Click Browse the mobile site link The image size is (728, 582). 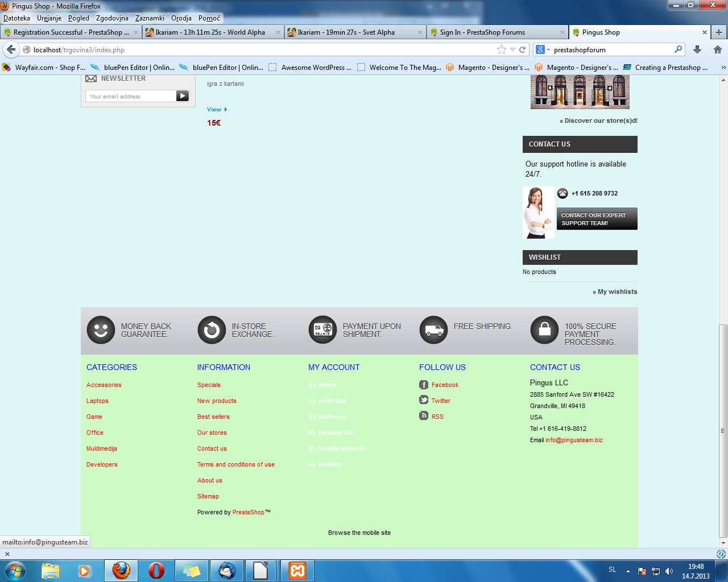coord(359,533)
